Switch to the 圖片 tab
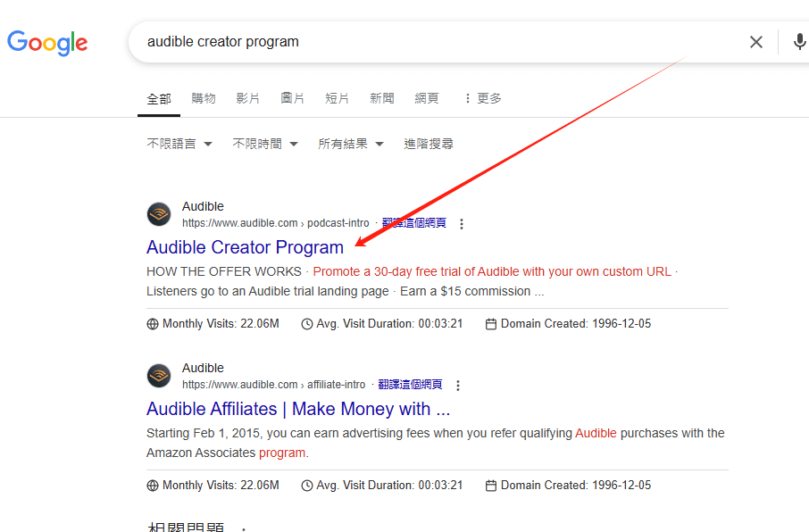This screenshot has width=809, height=532. point(293,98)
